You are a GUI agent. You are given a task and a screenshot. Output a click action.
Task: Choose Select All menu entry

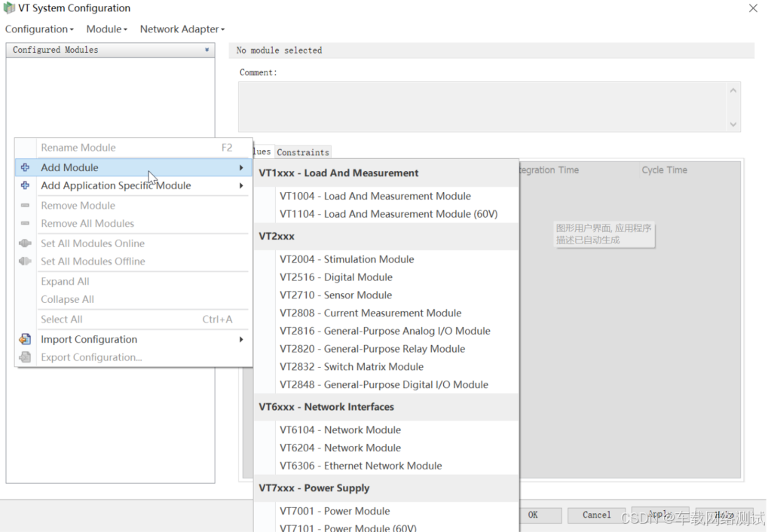[133, 320]
